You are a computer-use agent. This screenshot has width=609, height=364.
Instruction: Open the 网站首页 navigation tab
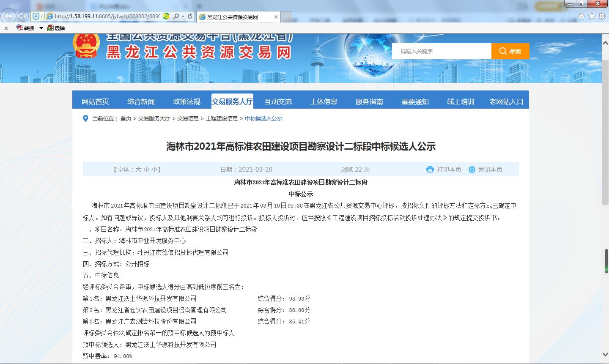coord(95,101)
